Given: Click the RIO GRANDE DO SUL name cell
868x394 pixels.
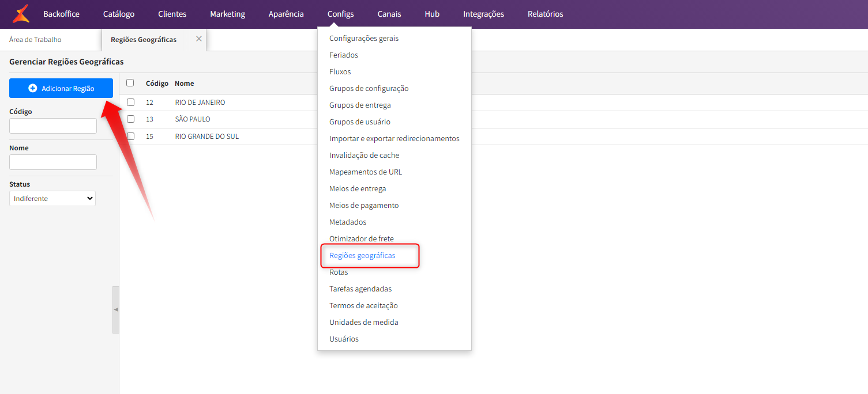Looking at the screenshot, I should (x=207, y=137).
